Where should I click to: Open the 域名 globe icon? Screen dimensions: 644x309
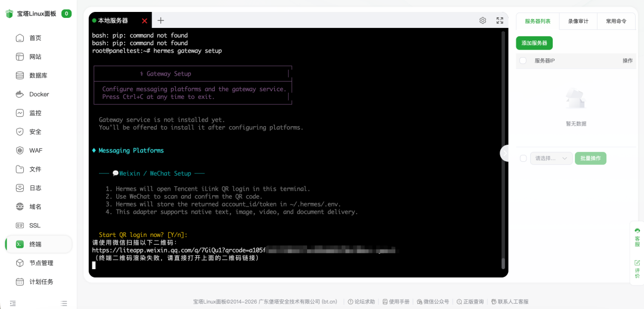(20, 207)
